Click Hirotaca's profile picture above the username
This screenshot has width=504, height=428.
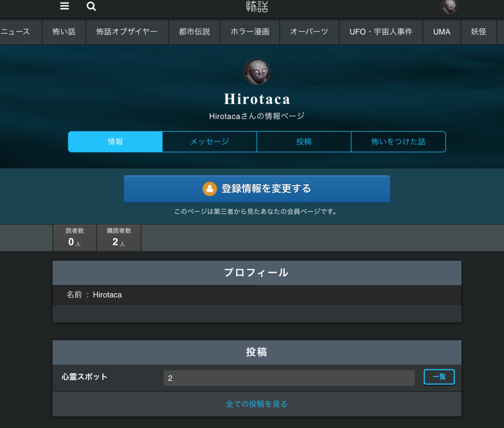point(256,71)
